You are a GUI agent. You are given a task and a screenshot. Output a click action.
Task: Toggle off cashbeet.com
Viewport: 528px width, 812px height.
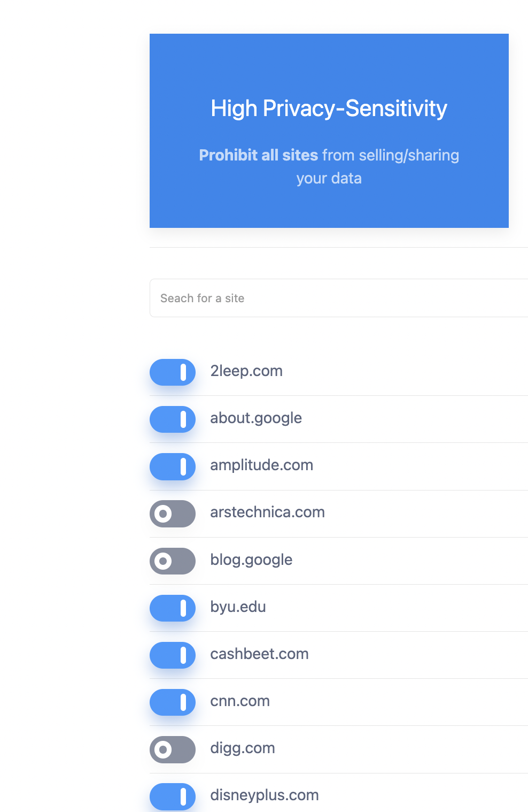(x=172, y=655)
